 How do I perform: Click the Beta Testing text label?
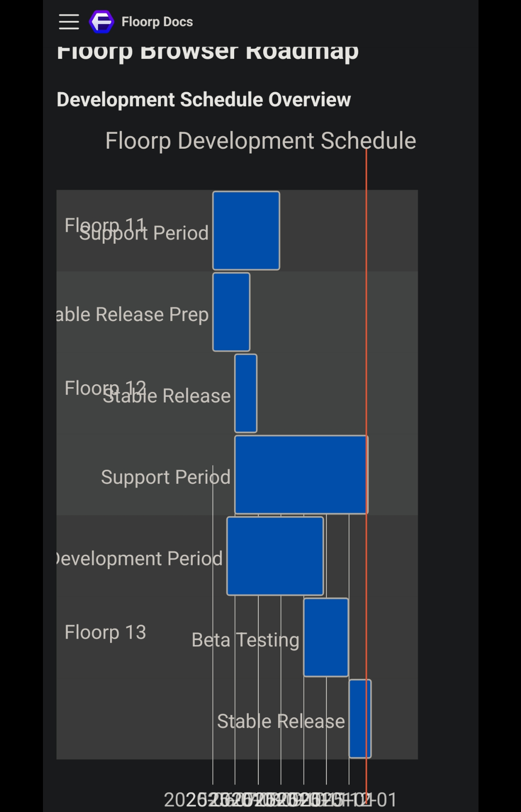(245, 640)
